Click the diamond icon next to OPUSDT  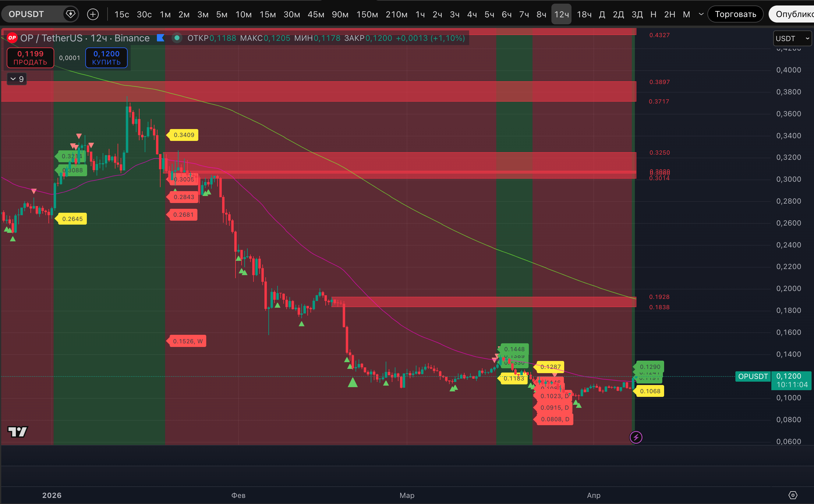pyautogui.click(x=70, y=14)
